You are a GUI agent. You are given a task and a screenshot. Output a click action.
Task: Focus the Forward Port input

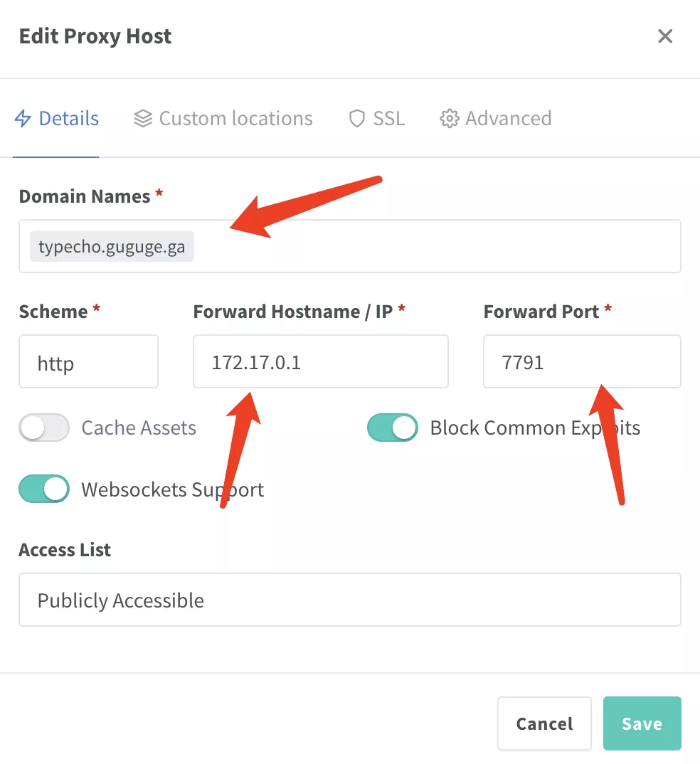581,362
